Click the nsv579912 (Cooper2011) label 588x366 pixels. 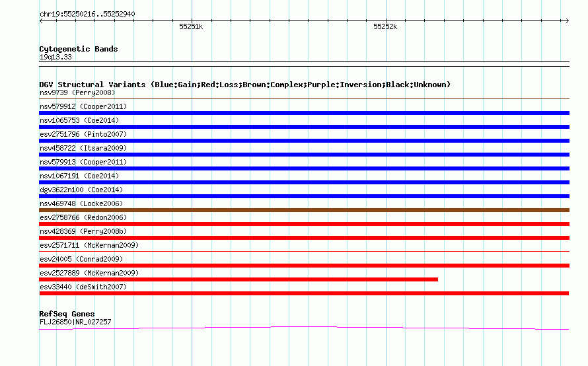[x=83, y=106]
